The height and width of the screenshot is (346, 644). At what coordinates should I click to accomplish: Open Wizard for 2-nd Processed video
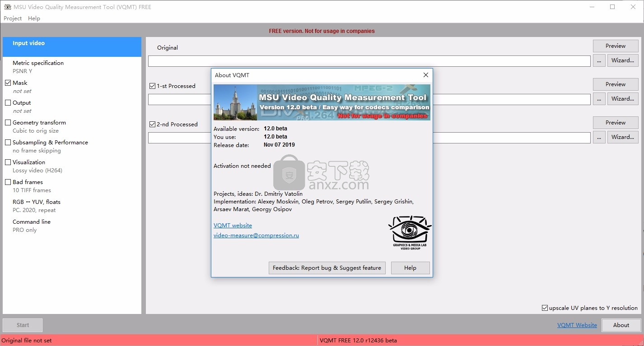coord(623,137)
